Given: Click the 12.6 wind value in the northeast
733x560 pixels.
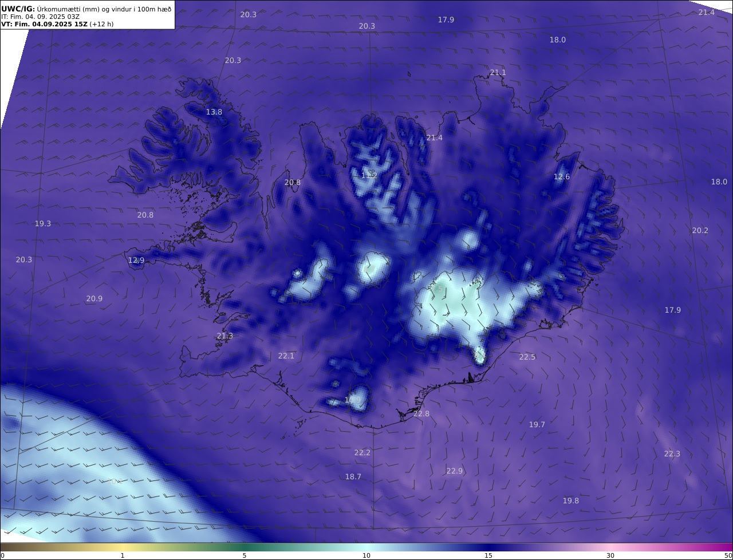Looking at the screenshot, I should [561, 177].
